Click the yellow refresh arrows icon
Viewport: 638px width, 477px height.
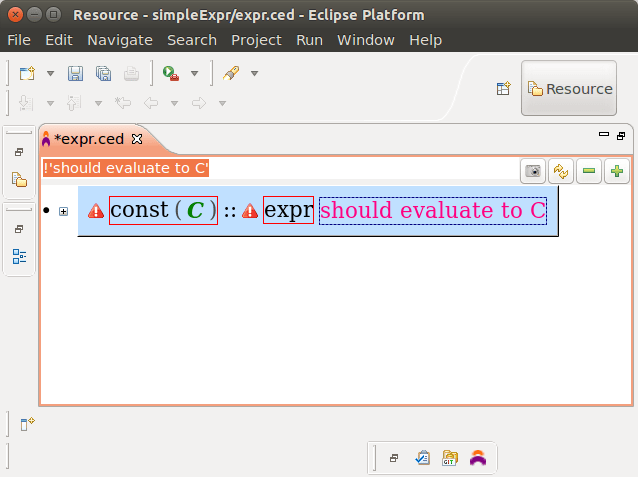coord(561,171)
